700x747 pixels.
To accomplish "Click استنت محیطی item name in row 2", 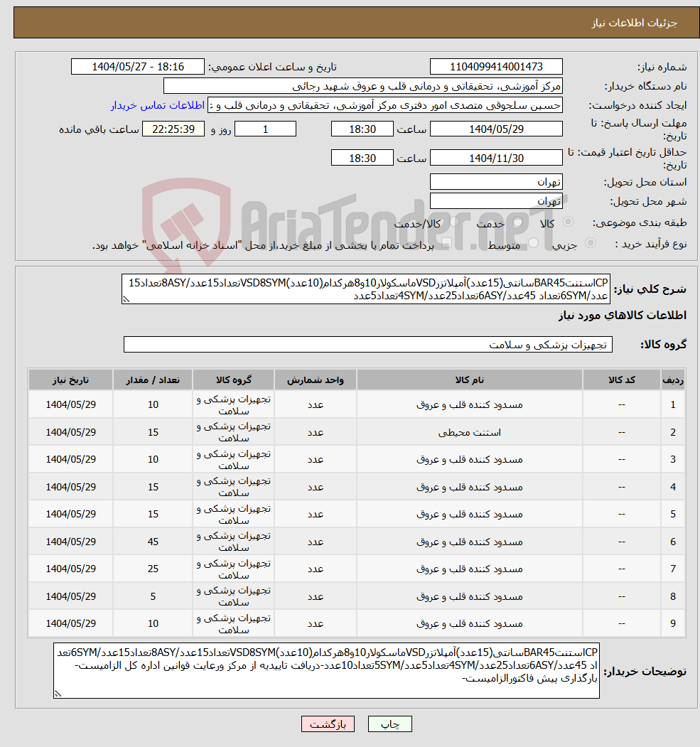I will point(470,433).
